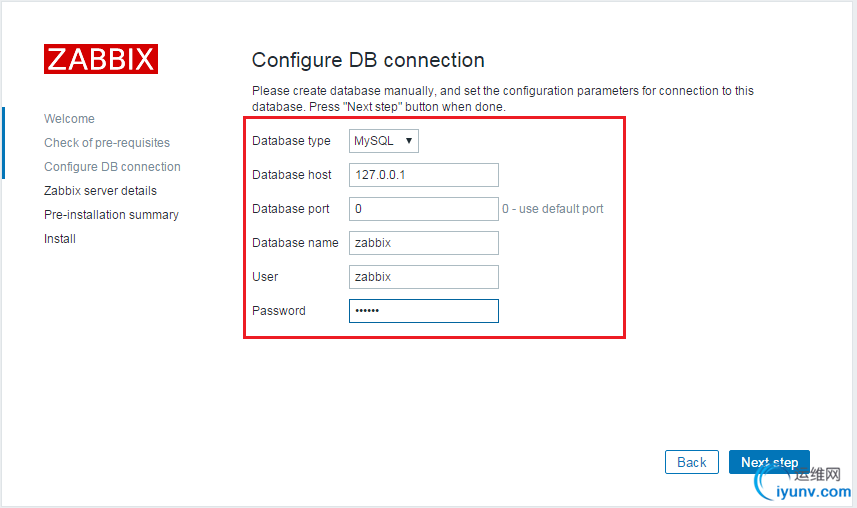Open Check of pre-requisites step
The width and height of the screenshot is (857, 508).
[x=107, y=143]
